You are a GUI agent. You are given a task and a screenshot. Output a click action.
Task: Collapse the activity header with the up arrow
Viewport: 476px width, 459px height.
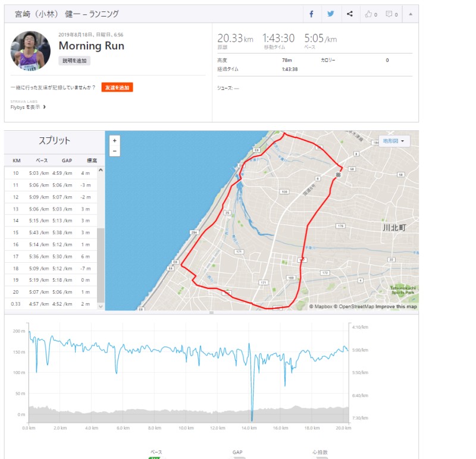410,14
